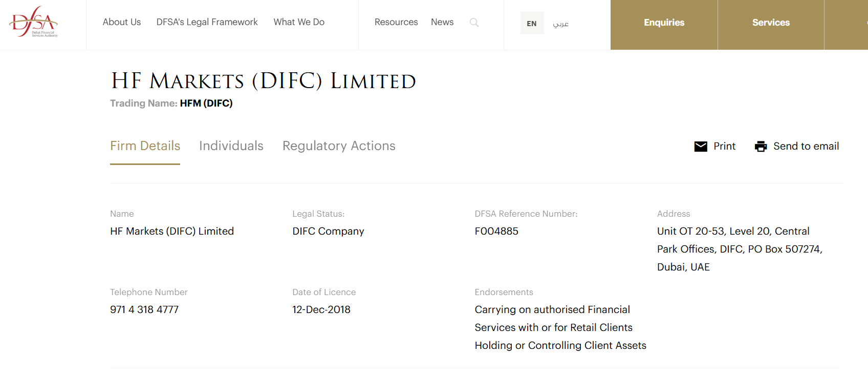Open search with the magnifier icon

pyautogui.click(x=474, y=23)
